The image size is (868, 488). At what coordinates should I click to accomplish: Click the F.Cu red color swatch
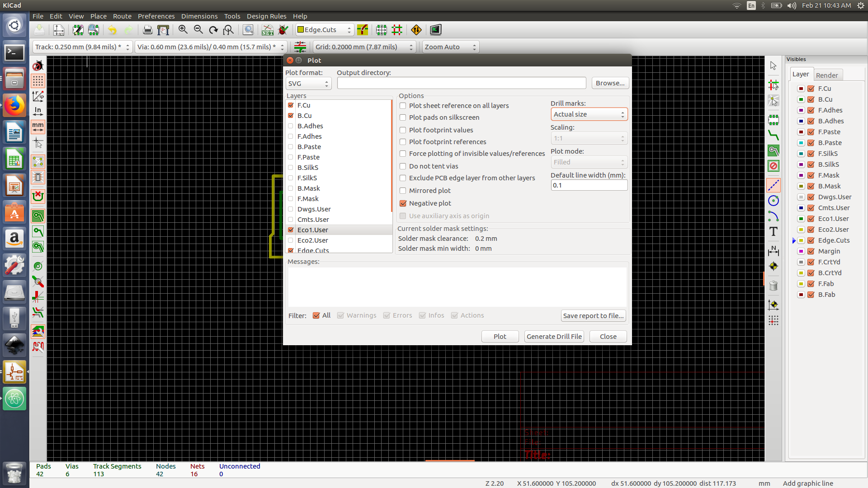tap(801, 89)
